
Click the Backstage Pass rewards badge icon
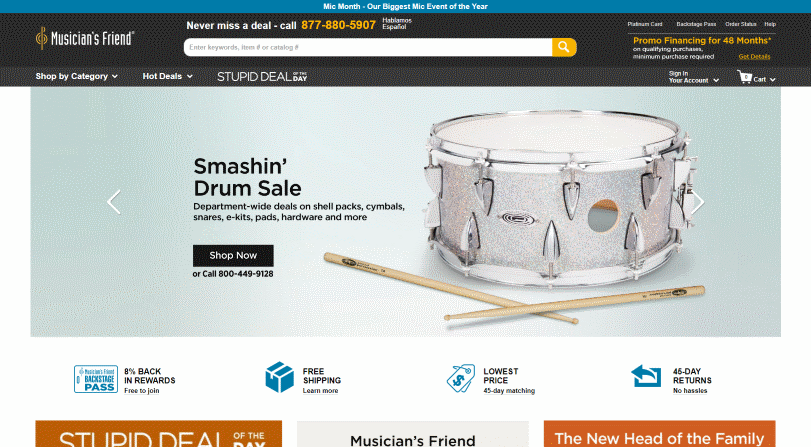(x=96, y=379)
